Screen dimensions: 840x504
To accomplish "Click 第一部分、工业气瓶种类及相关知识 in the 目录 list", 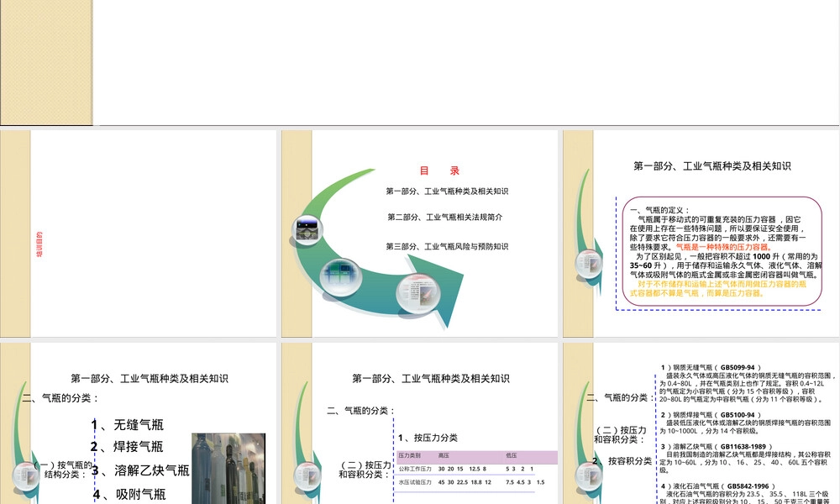I will click(447, 192).
